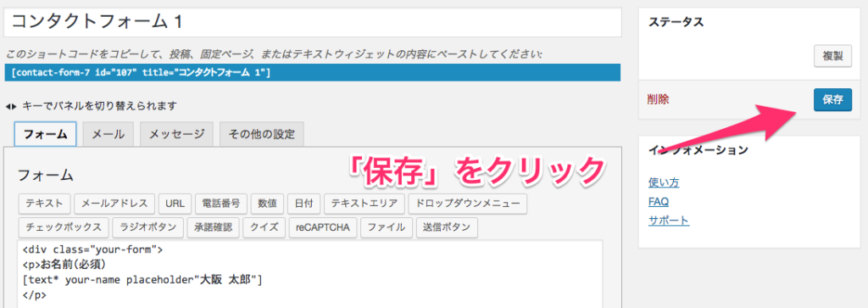The image size is (868, 308).
Task: Open the 使い方 link
Action: click(x=664, y=182)
